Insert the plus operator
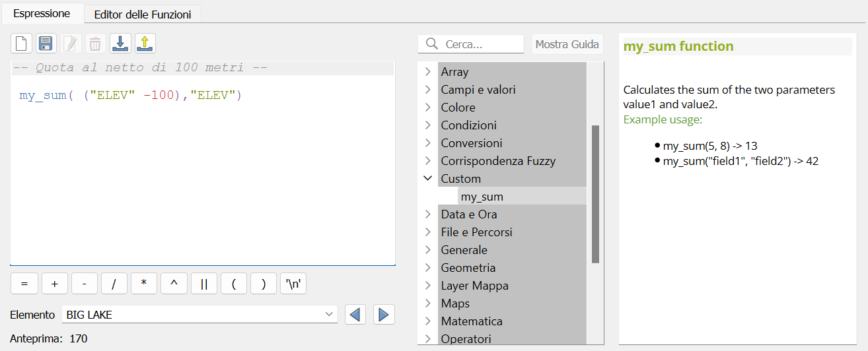The height and width of the screenshot is (351, 868). (x=55, y=284)
